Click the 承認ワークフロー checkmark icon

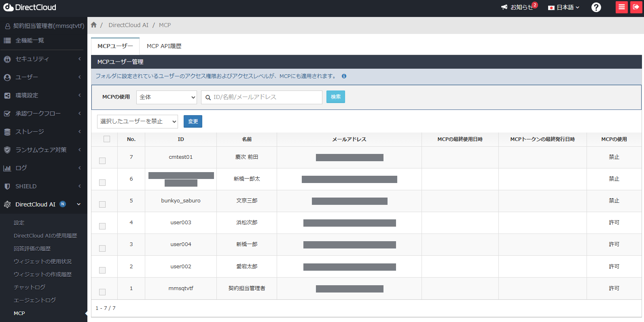coord(7,114)
